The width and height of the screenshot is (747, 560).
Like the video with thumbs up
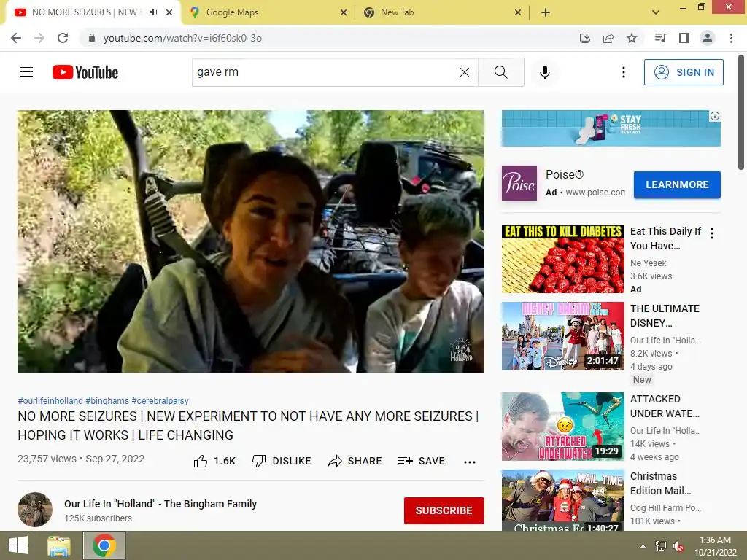[215, 461]
